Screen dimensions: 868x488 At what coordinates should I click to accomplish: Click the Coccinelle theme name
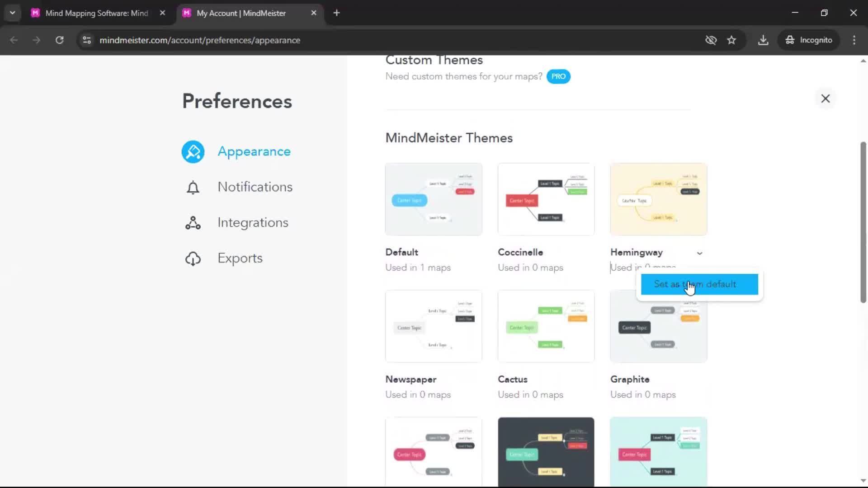tap(520, 252)
